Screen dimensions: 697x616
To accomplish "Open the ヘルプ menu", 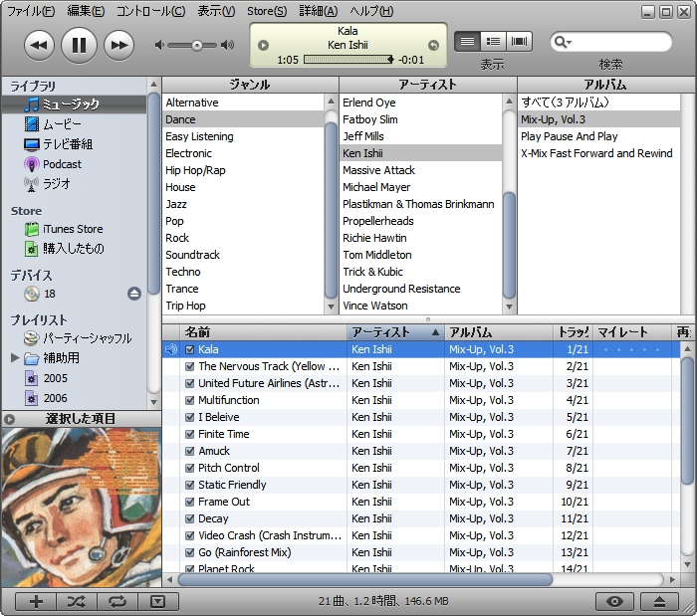I will [371, 11].
